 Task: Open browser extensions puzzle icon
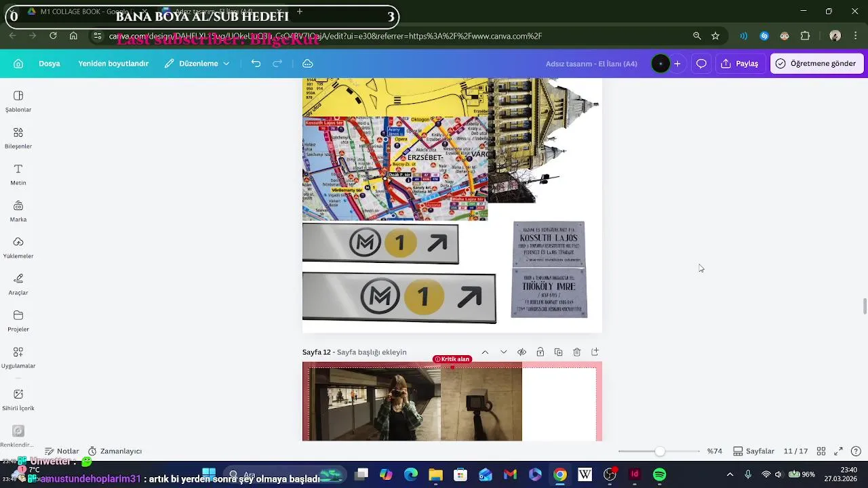806,36
